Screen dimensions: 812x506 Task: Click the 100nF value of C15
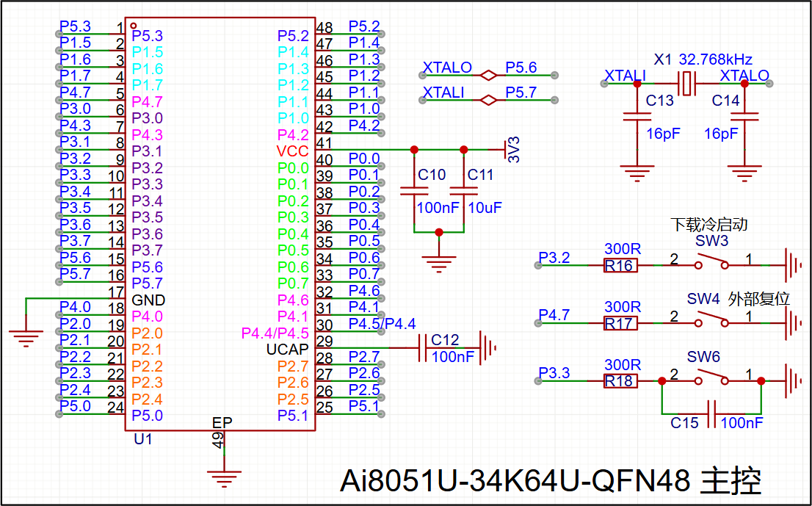coord(742,422)
